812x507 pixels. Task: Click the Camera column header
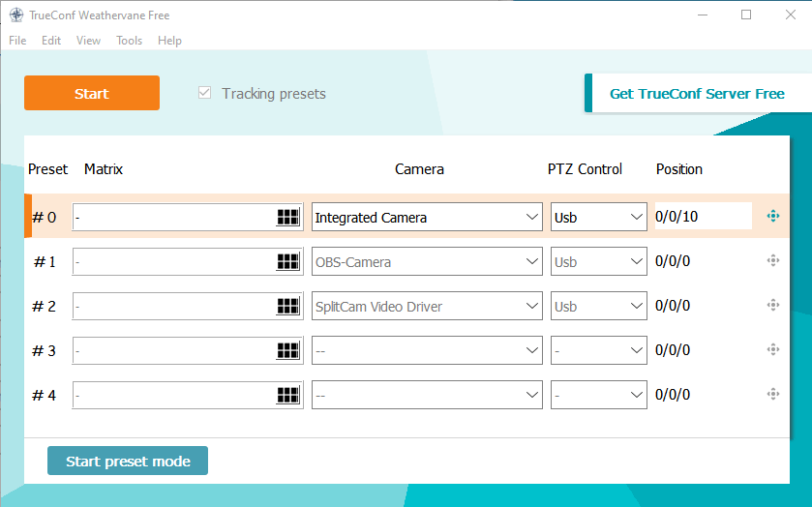[x=419, y=169]
